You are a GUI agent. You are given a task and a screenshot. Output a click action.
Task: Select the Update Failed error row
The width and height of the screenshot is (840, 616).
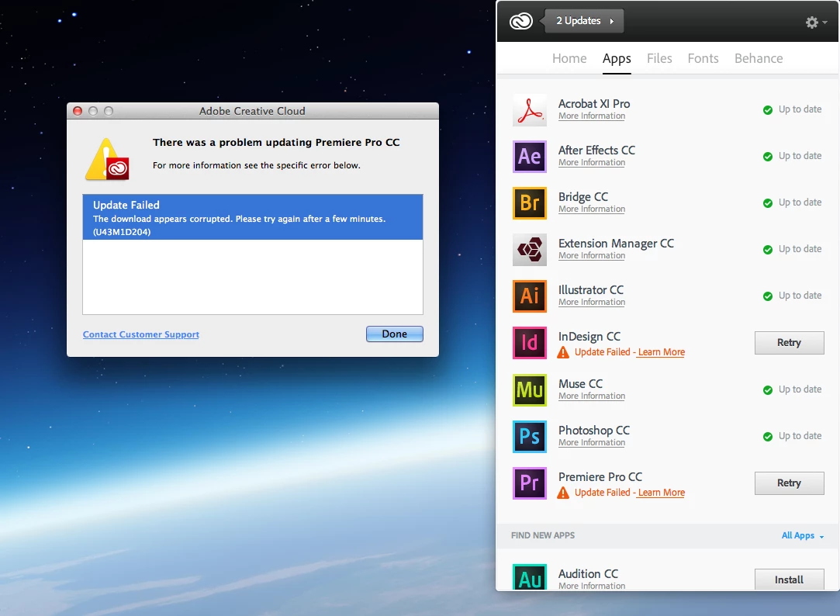tap(252, 217)
